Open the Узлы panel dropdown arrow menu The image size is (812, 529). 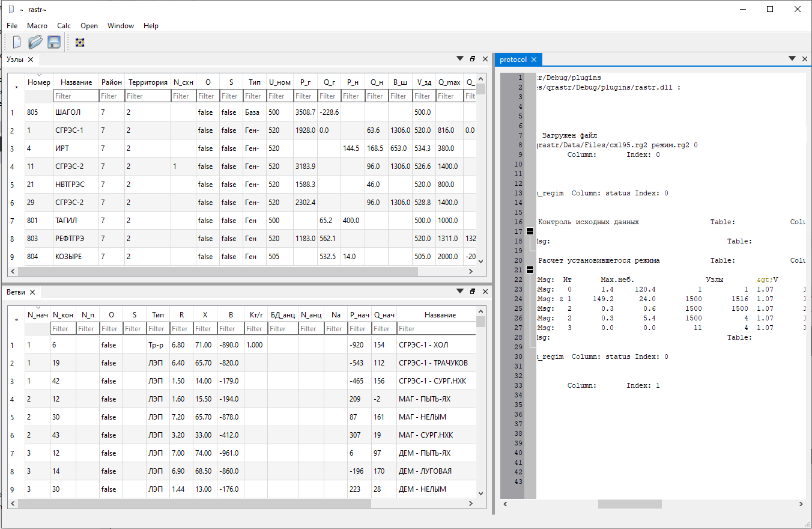click(460, 59)
